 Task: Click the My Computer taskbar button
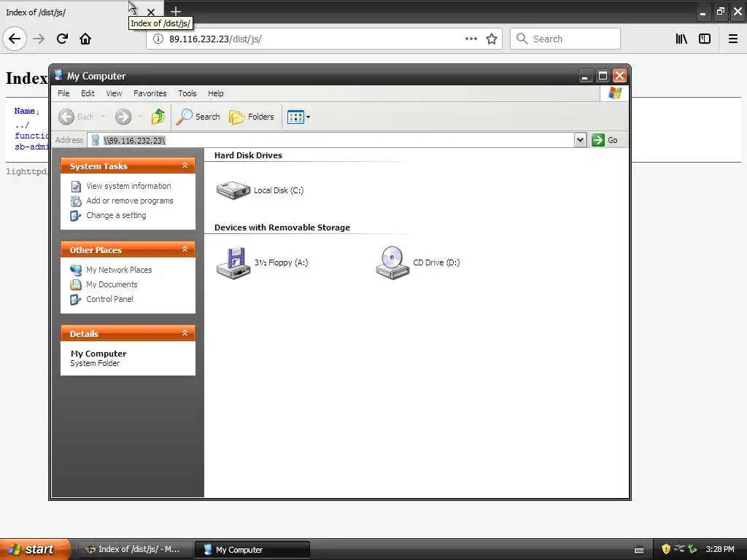click(x=252, y=550)
